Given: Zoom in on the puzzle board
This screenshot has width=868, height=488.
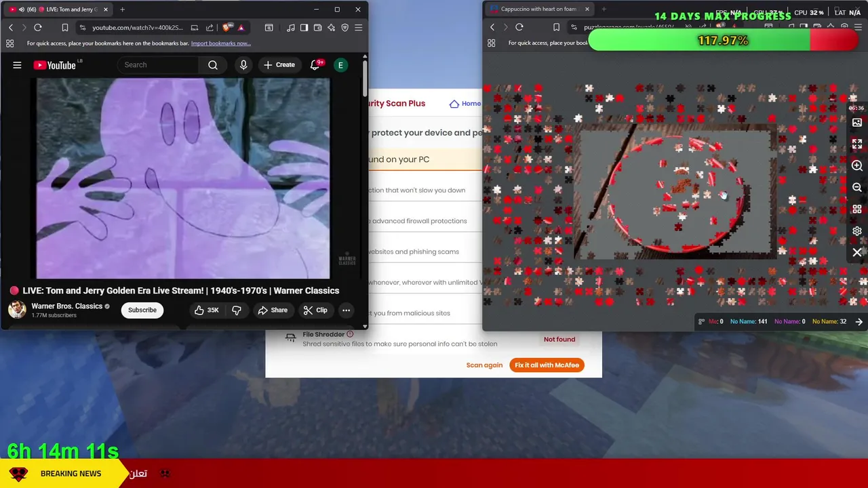Looking at the screenshot, I should pos(857,166).
